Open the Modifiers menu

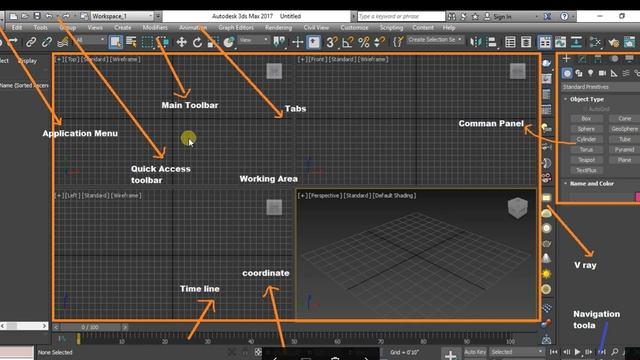point(155,27)
